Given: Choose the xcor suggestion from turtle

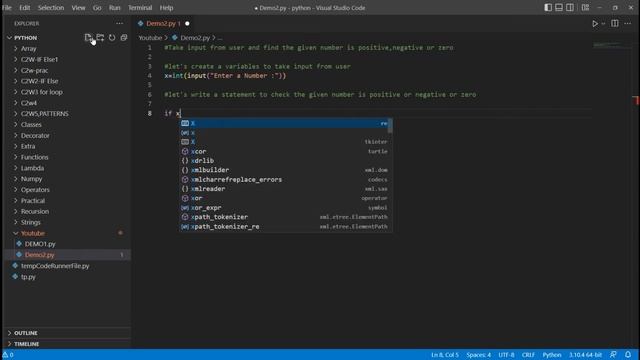Looking at the screenshot, I should 286,151.
